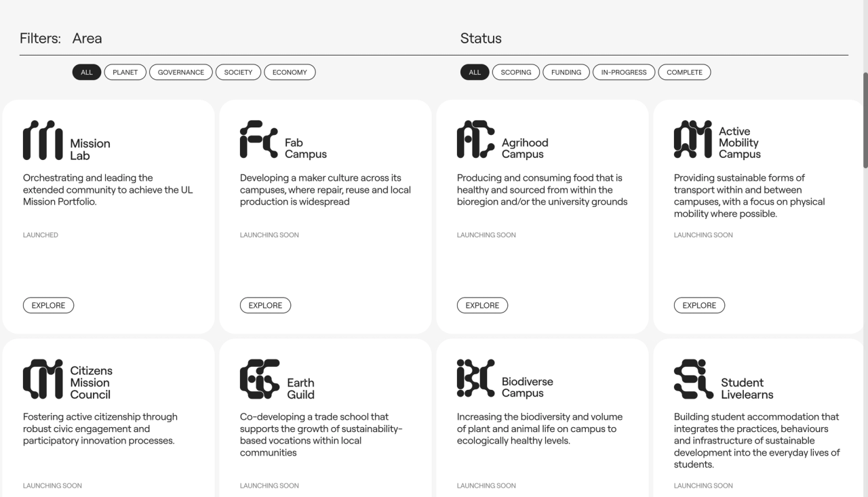
Task: Open Explore for Mission Lab
Action: click(48, 305)
